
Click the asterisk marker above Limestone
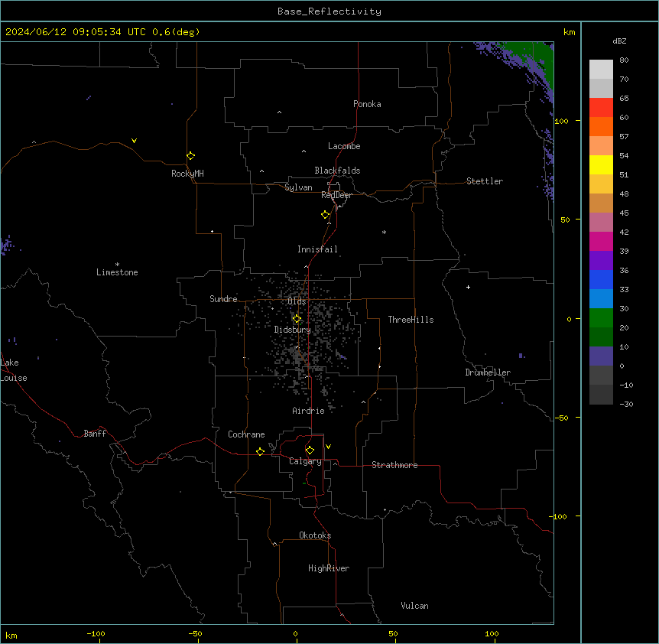point(117,264)
